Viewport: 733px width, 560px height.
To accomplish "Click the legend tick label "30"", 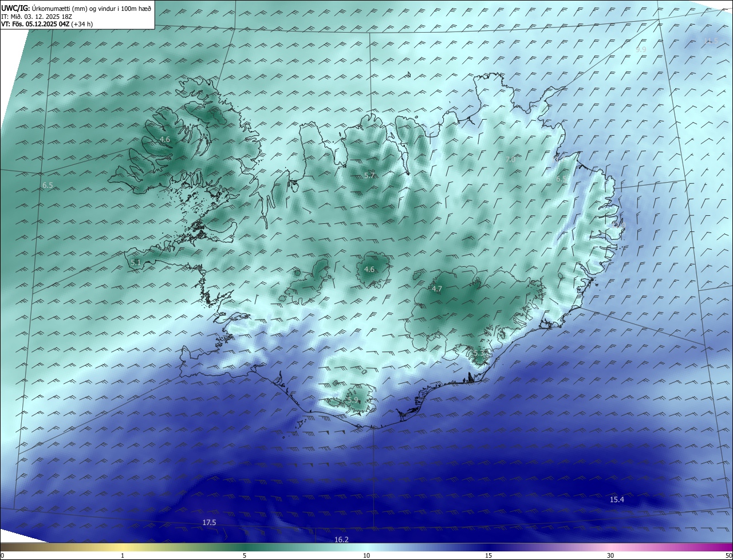I will [x=610, y=555].
